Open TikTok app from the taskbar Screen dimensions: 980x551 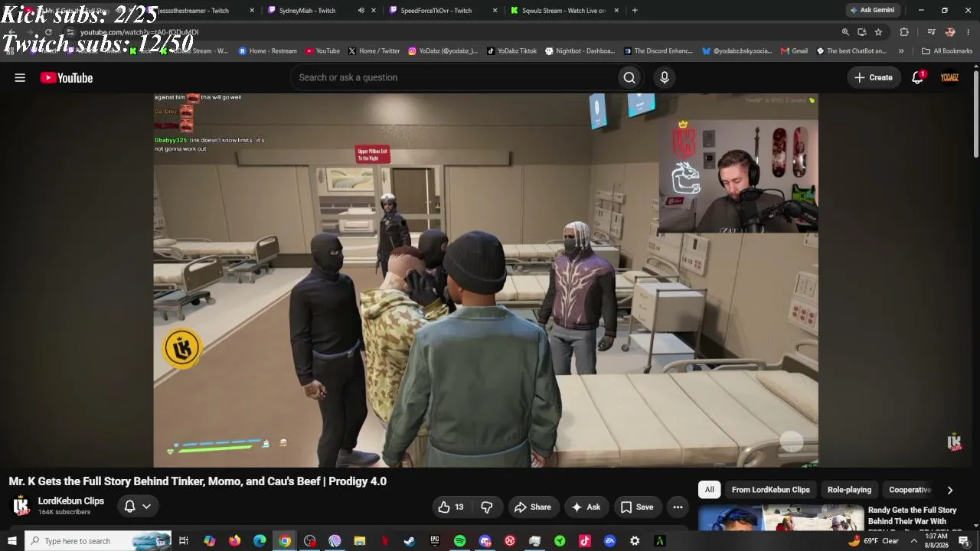coord(585,541)
